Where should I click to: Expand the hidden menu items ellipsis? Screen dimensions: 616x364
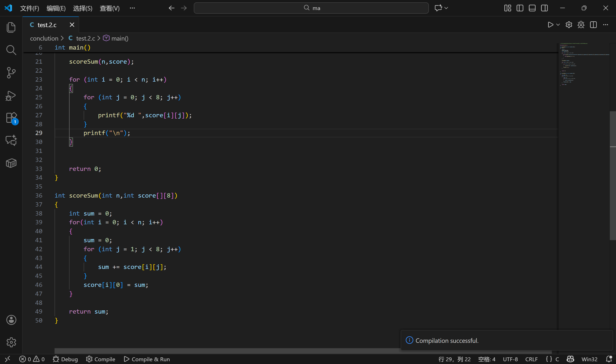pyautogui.click(x=132, y=8)
